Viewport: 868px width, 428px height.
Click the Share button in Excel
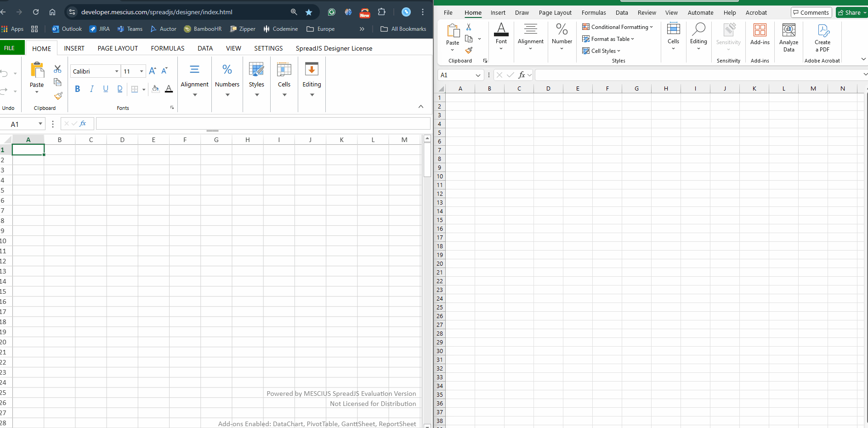(x=851, y=12)
